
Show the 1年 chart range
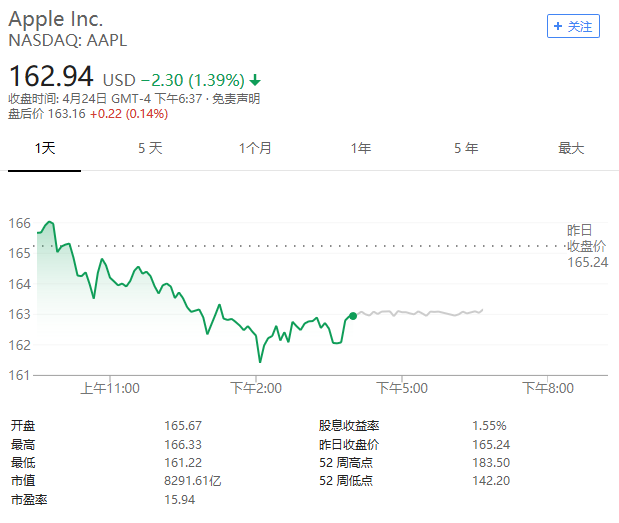[361, 148]
